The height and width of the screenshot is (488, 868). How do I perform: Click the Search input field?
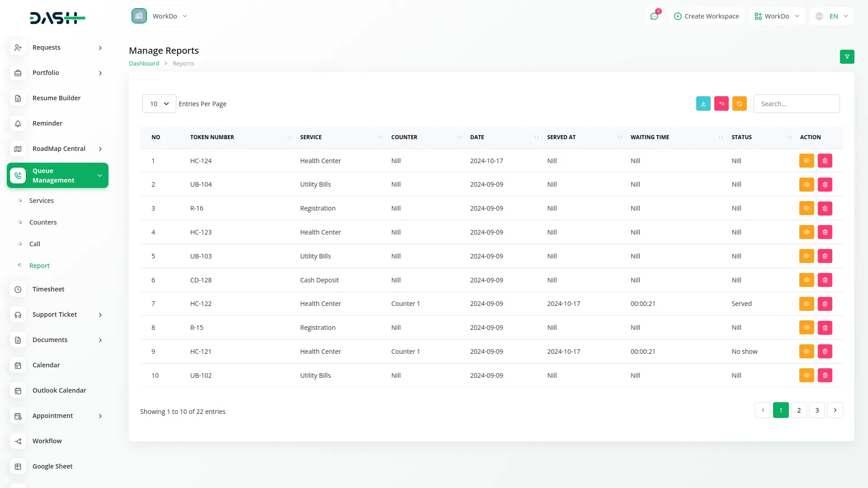tap(796, 104)
